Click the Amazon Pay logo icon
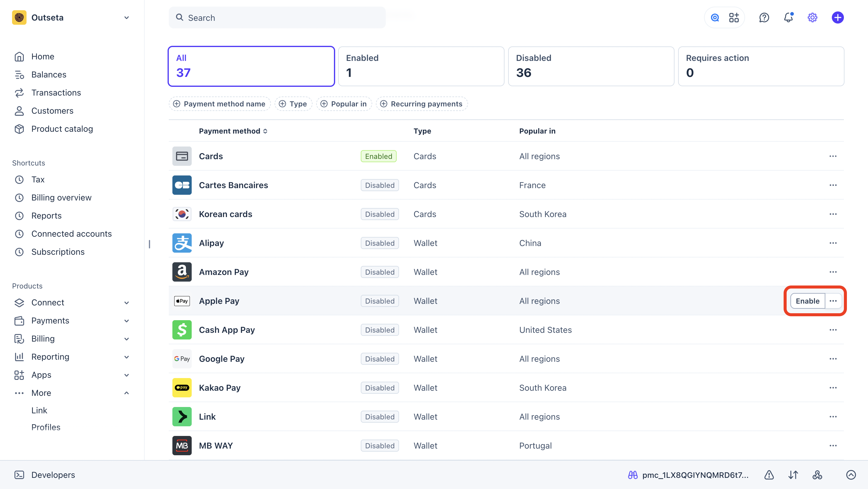Image resolution: width=868 pixels, height=489 pixels. tap(182, 272)
